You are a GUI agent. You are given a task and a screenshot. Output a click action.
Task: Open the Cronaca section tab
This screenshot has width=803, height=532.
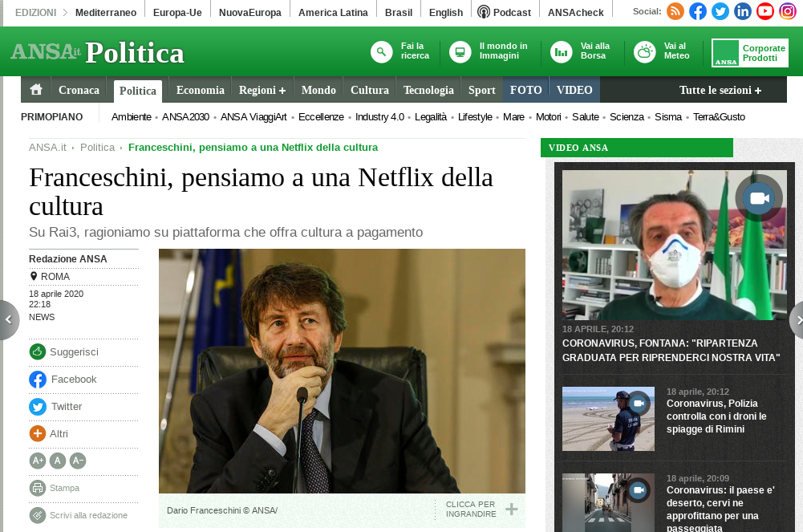click(x=79, y=90)
